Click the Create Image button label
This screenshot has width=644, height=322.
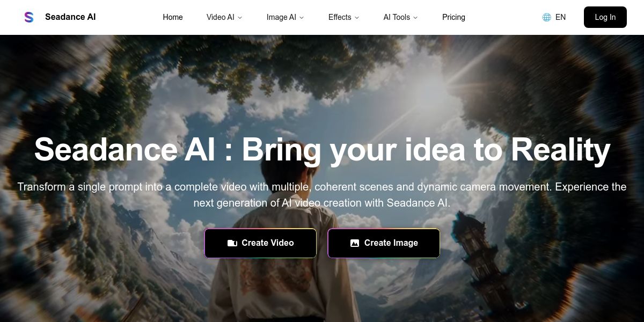[391, 243]
